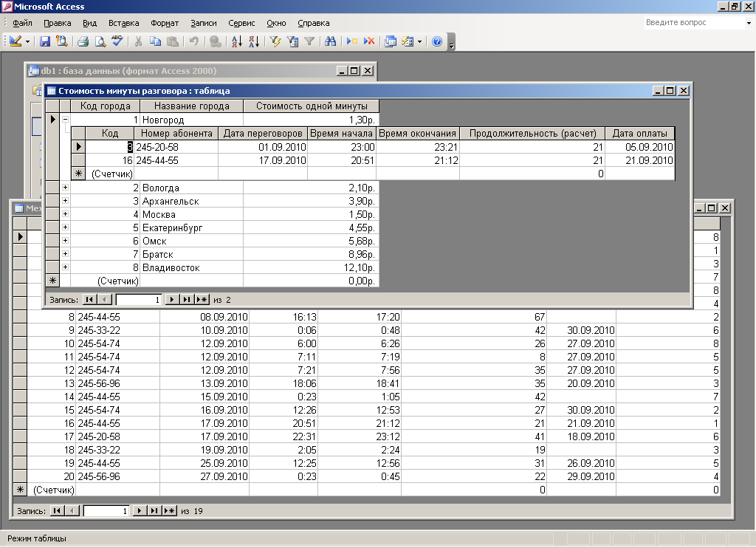Apply Filter By Selection icon
Image resolution: width=756 pixels, height=548 pixels.
[275, 41]
